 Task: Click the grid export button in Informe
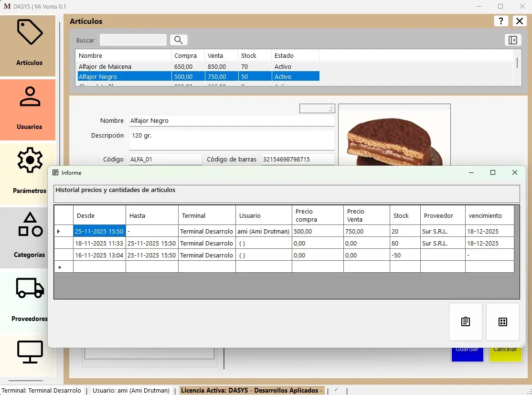502,322
